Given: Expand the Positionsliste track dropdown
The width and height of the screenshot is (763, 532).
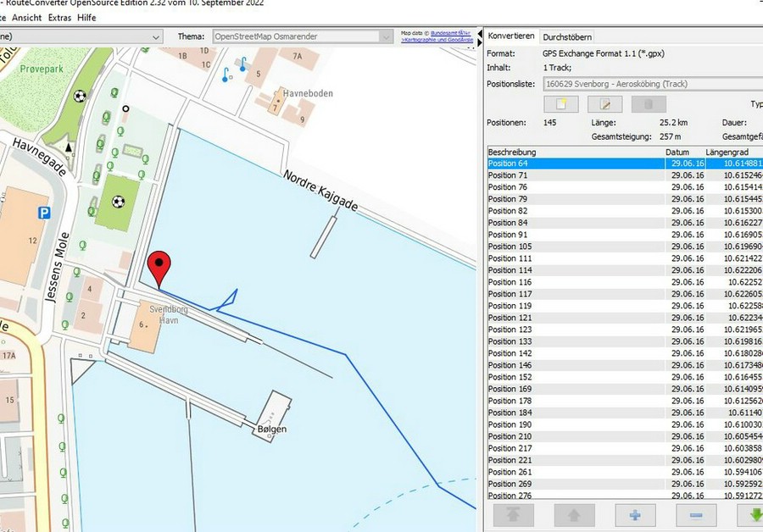Looking at the screenshot, I should (x=653, y=84).
